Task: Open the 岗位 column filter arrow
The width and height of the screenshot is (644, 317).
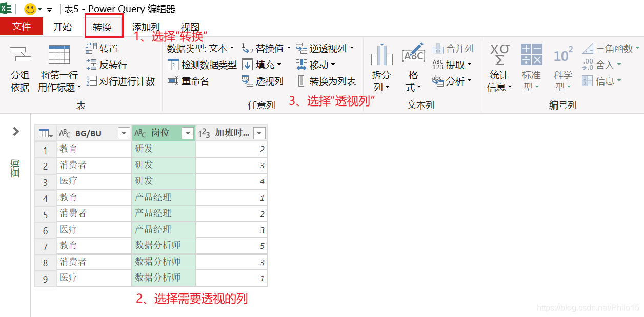Action: [x=187, y=133]
